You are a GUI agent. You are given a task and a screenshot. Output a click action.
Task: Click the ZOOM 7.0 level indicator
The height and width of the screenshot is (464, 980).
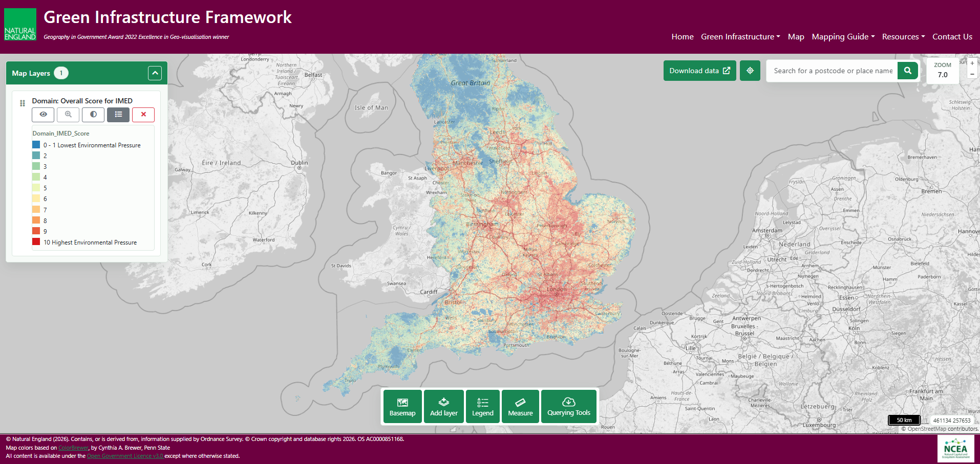pos(942,70)
